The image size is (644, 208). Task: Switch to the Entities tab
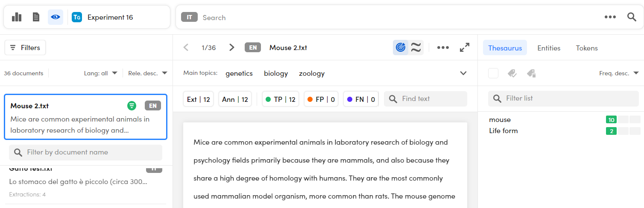coord(549,48)
